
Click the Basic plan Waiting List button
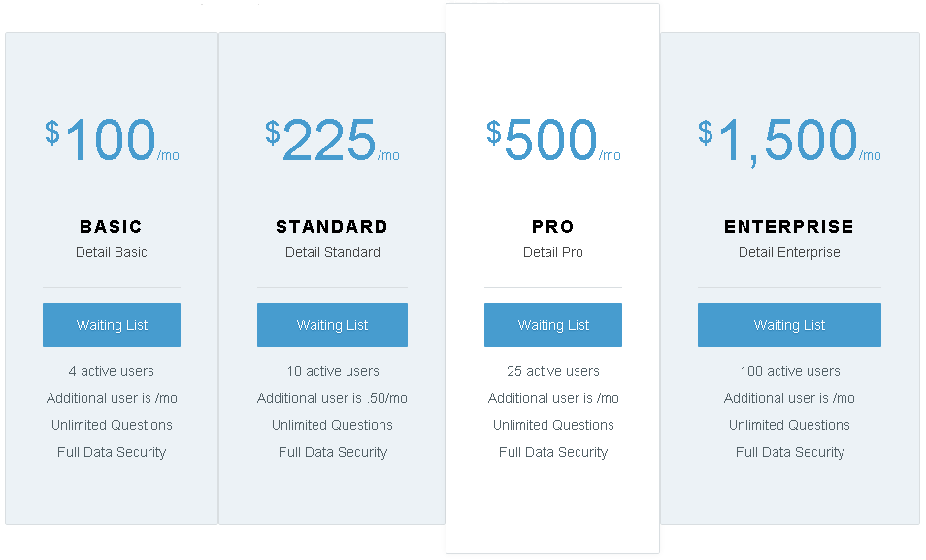tap(112, 325)
